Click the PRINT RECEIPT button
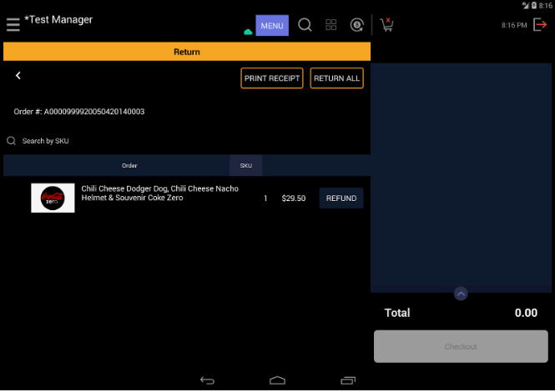 (x=272, y=78)
